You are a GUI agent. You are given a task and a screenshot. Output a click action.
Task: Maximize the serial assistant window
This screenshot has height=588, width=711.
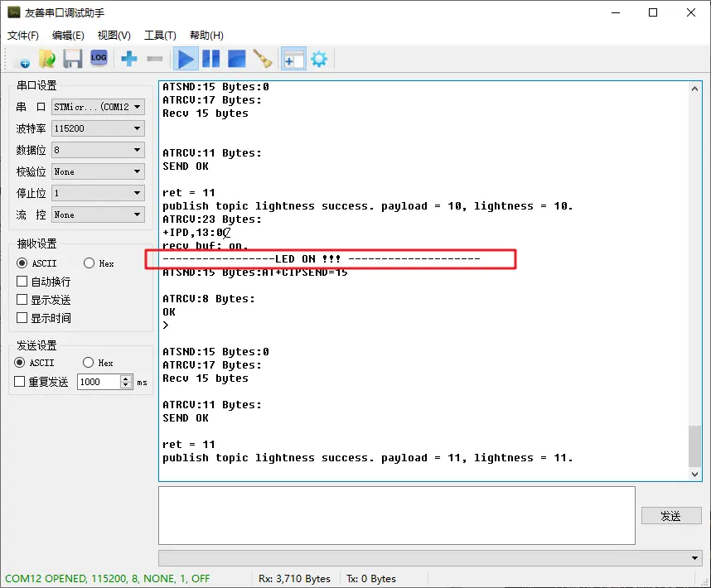click(653, 12)
